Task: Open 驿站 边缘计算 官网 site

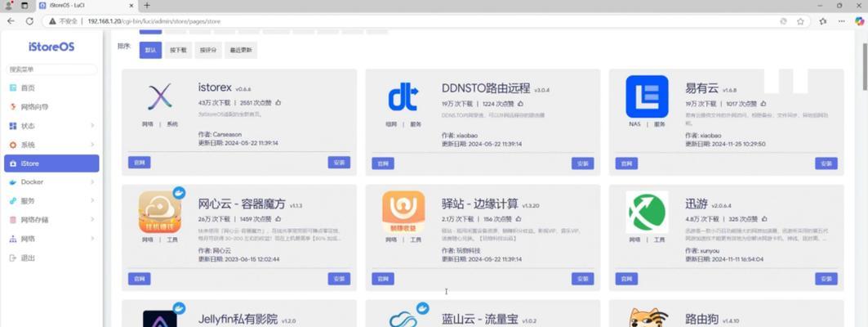Action: 382,278
